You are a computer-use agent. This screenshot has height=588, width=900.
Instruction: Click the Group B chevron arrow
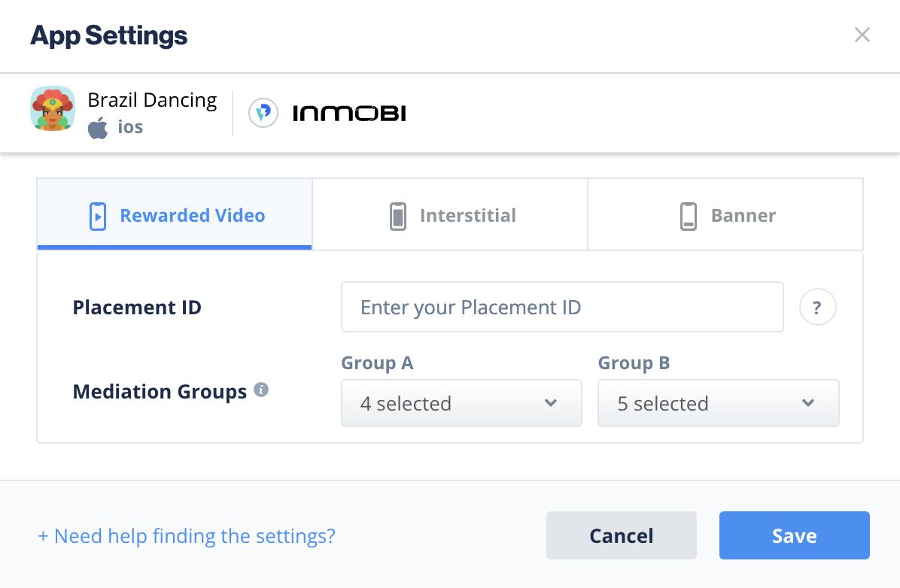click(808, 403)
